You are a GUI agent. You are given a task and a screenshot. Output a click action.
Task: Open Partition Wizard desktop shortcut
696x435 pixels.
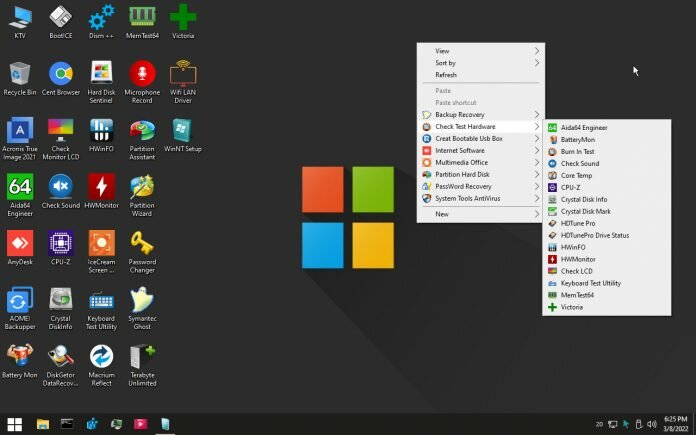[142, 195]
